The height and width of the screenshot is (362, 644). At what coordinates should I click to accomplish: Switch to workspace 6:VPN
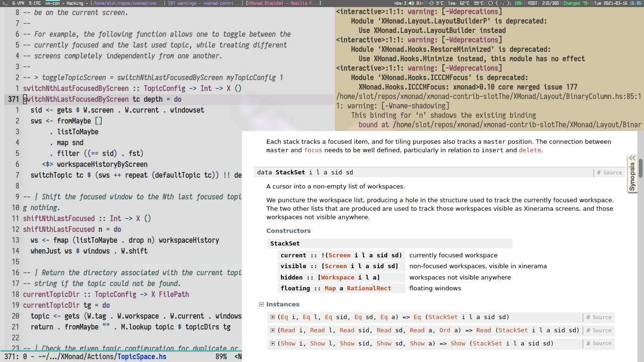click(x=18, y=3)
